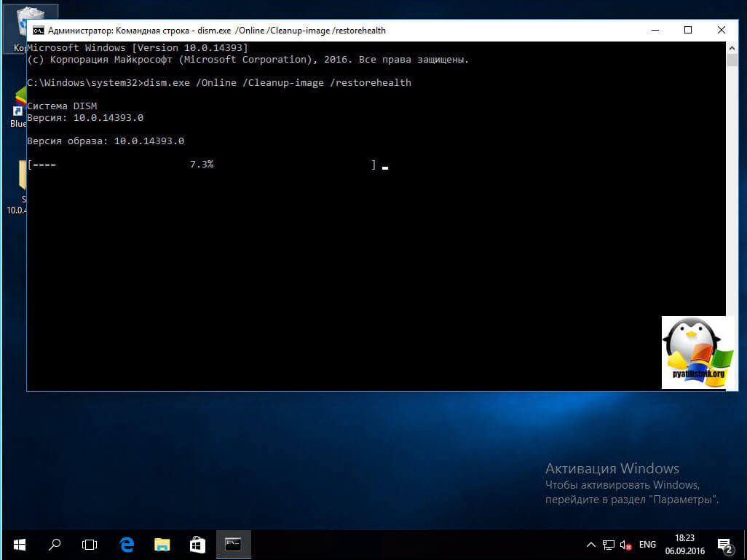Click the muted volume tray icon
This screenshot has width=747, height=560.
coord(626,545)
